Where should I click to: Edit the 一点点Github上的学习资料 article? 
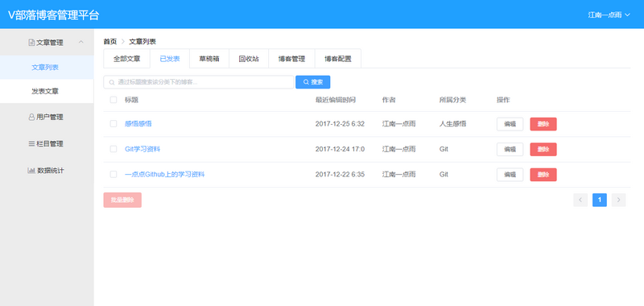point(510,175)
